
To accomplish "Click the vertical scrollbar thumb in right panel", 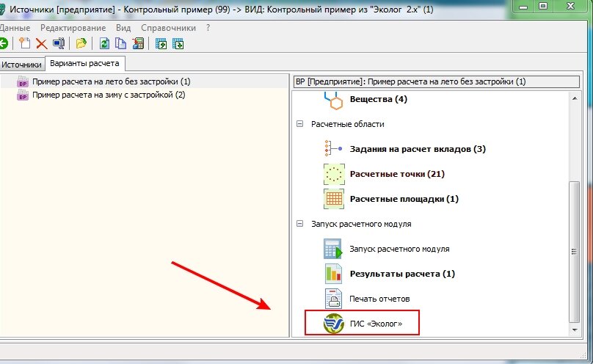I will [575, 251].
